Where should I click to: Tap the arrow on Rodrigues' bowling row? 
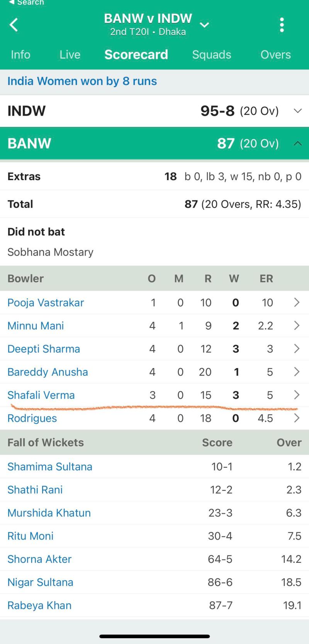pyautogui.click(x=297, y=418)
